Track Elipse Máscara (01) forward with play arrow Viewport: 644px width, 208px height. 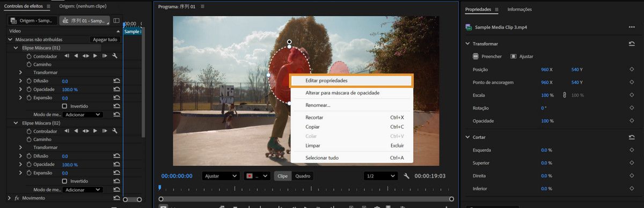point(95,56)
